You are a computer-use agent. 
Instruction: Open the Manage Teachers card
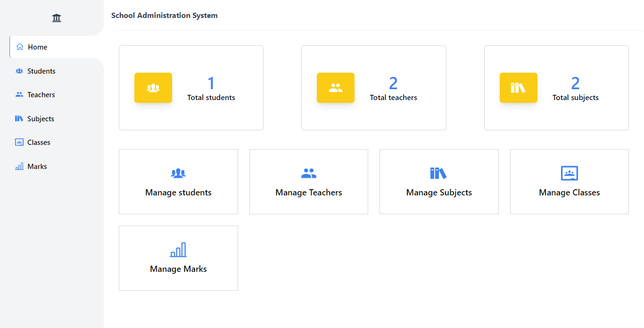(x=308, y=182)
